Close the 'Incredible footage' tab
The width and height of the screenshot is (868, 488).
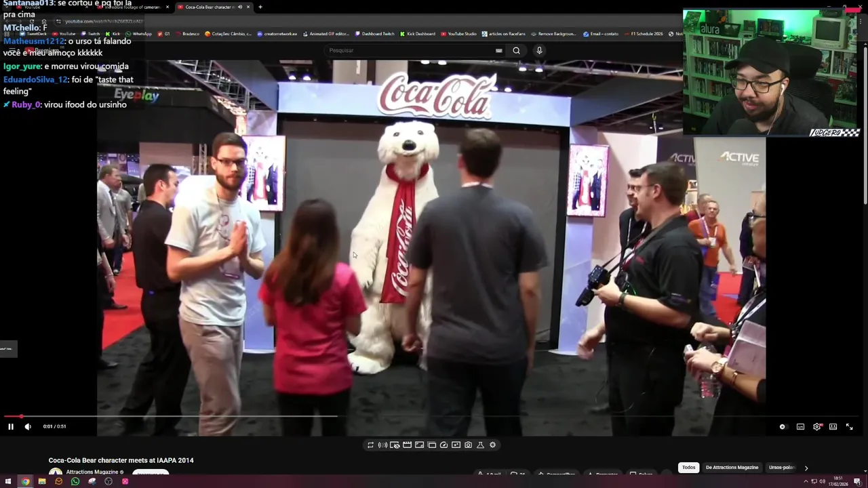tap(167, 7)
